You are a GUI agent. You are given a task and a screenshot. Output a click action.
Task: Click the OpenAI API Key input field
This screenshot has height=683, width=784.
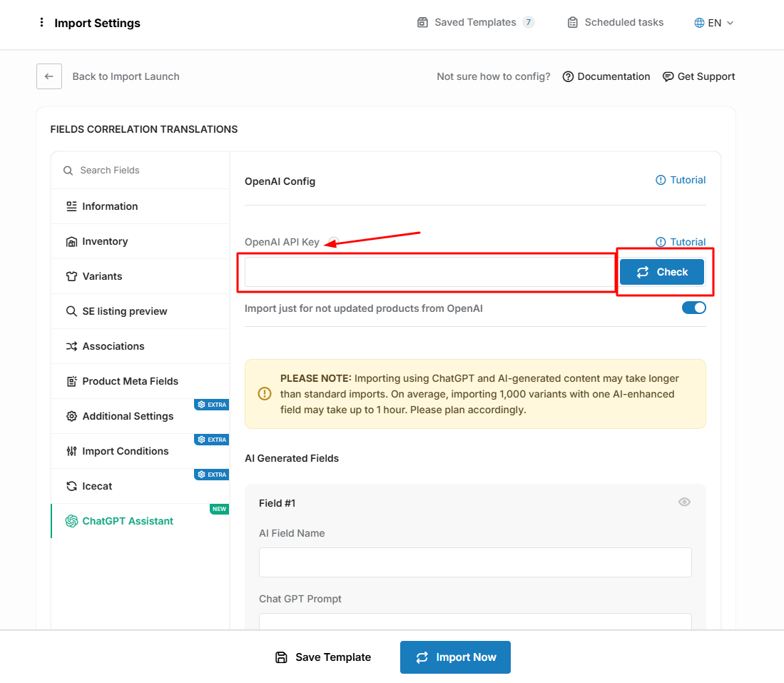tap(429, 272)
